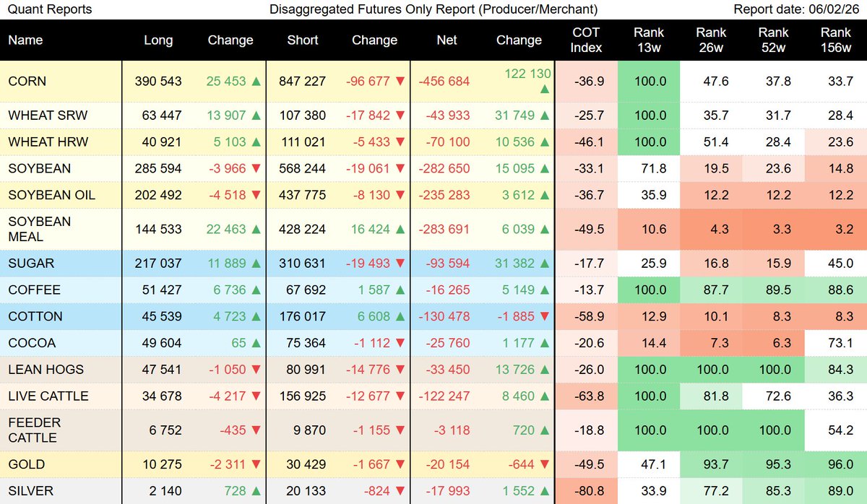Click the SOYBEAN OIL row name
The image size is (867, 504).
click(x=51, y=195)
